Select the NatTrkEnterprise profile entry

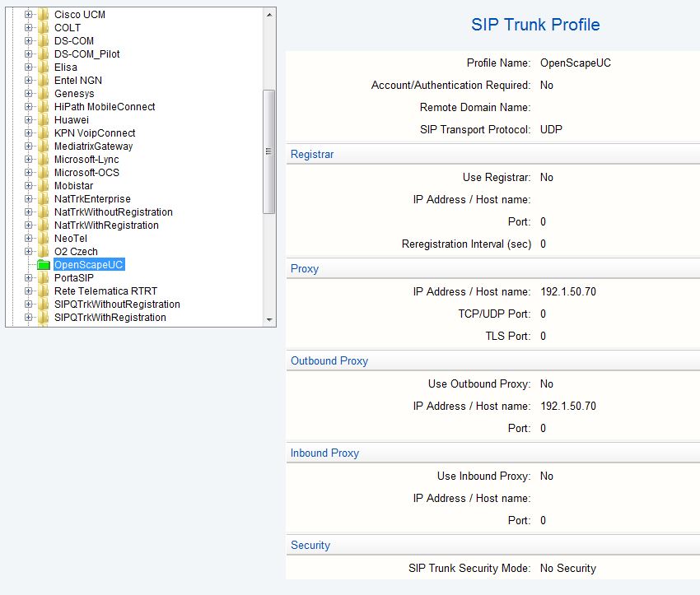click(92, 199)
